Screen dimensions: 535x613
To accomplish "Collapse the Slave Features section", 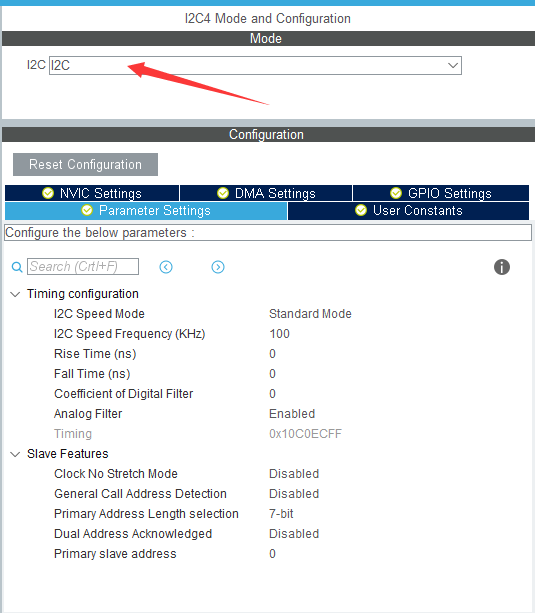I will (x=15, y=454).
